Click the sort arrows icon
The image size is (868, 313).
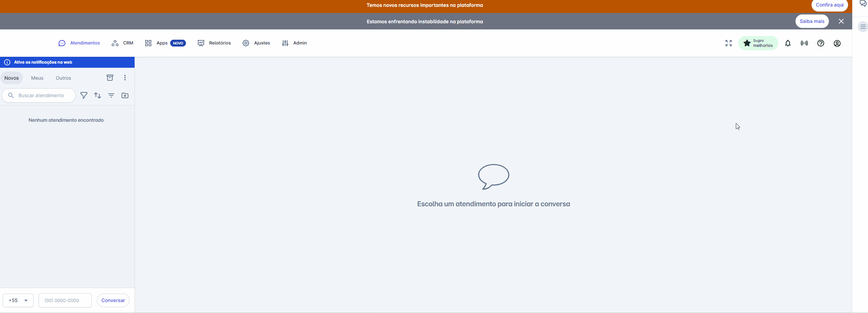click(98, 95)
